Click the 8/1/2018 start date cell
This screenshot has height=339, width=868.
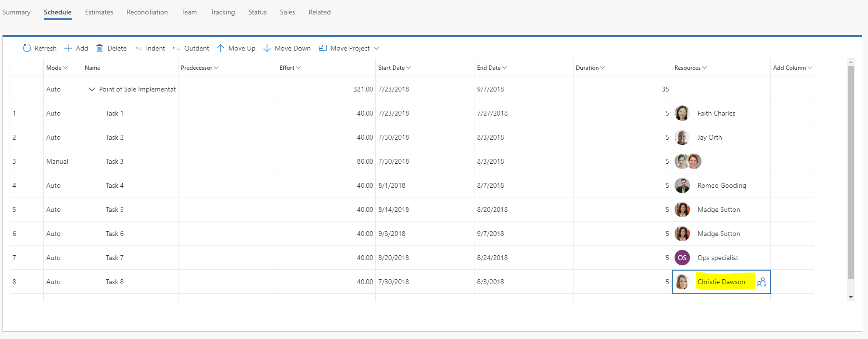[x=425, y=185]
